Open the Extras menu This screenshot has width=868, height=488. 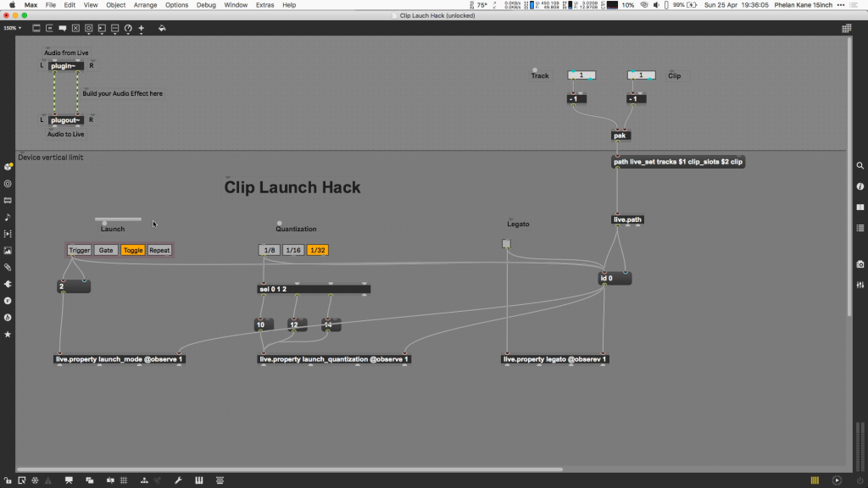(264, 5)
